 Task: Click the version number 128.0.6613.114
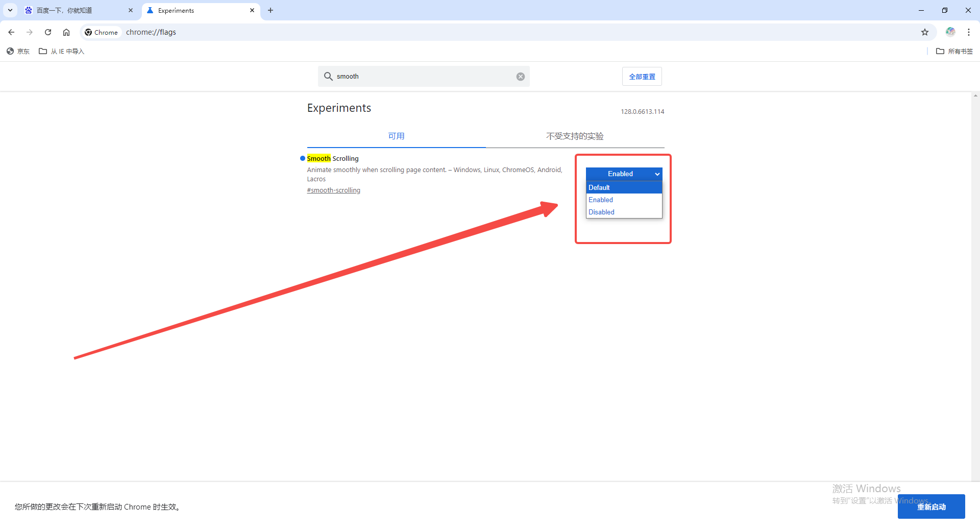[643, 112]
